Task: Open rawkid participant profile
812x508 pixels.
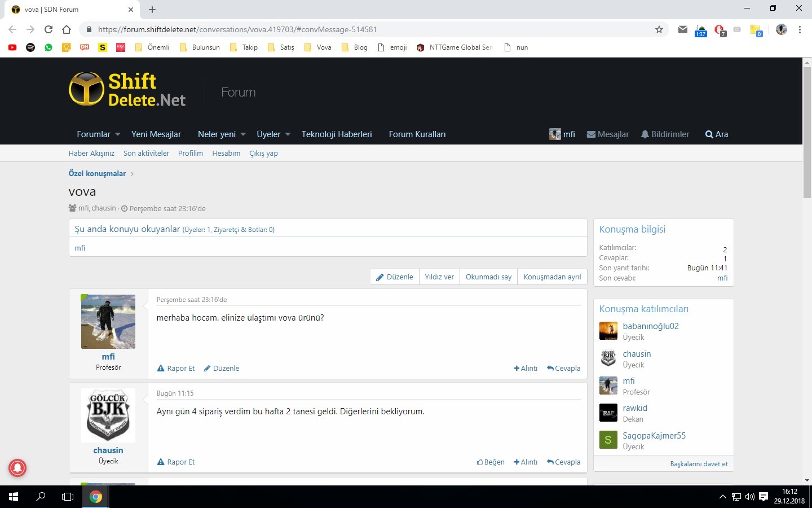Action: (x=635, y=408)
